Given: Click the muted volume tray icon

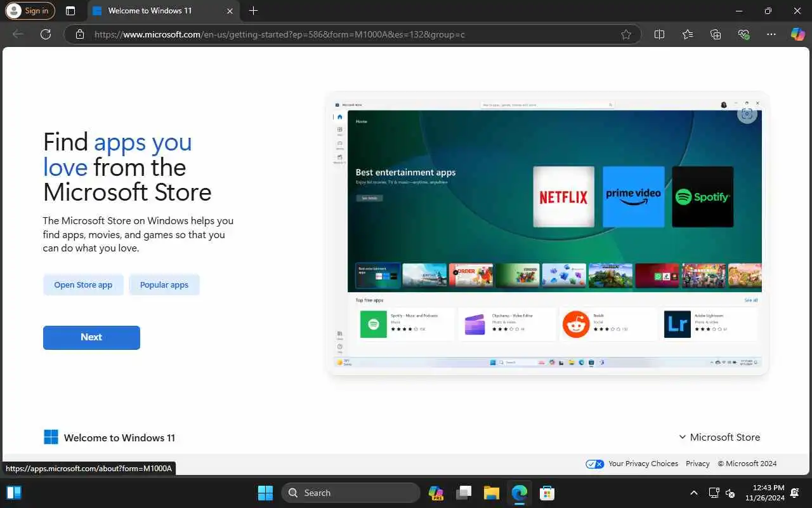Looking at the screenshot, I should 730,493.
